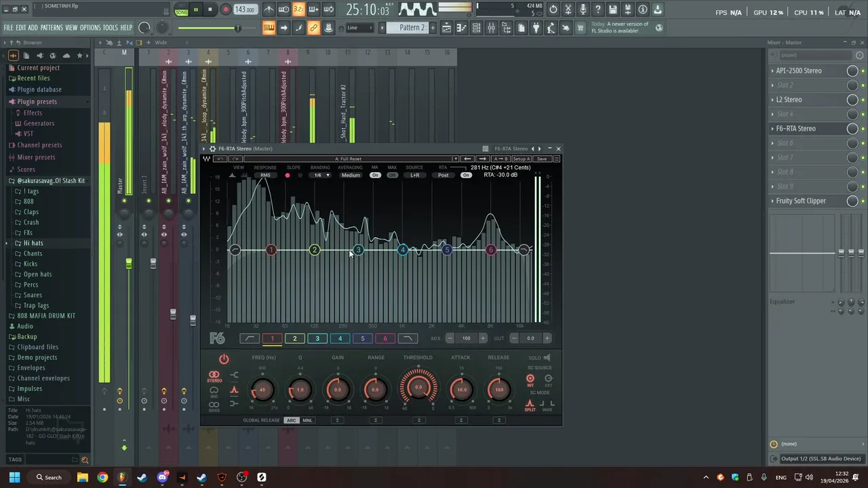The image size is (868, 488).
Task: Click the GAIN knob in F6
Action: (x=338, y=389)
